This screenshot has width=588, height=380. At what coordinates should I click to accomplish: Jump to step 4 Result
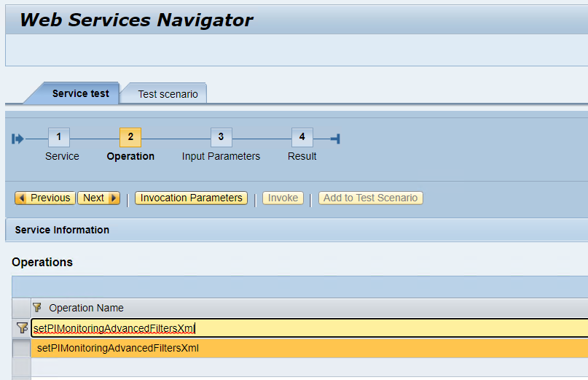click(x=302, y=137)
